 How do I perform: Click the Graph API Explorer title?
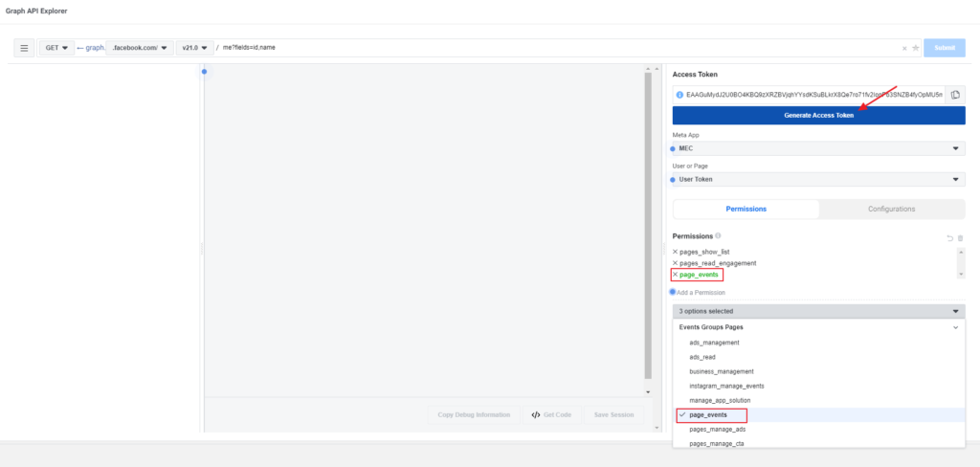pos(36,11)
